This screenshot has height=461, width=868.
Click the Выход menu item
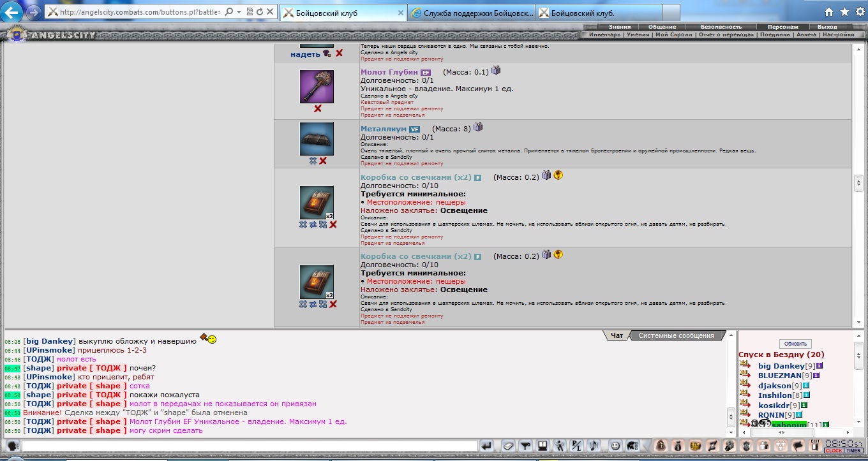pos(827,27)
